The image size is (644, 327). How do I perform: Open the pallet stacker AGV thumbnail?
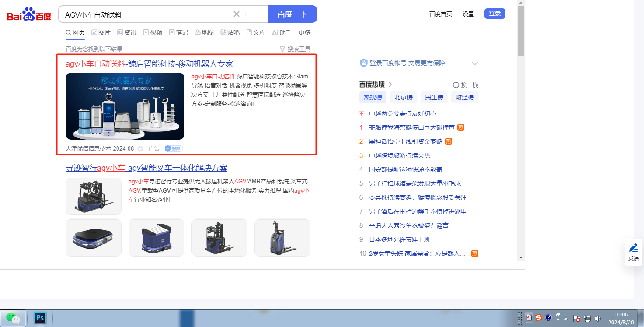282,238
